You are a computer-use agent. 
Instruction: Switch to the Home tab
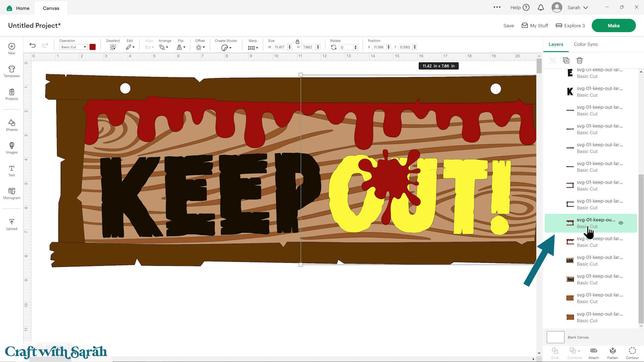(x=17, y=8)
